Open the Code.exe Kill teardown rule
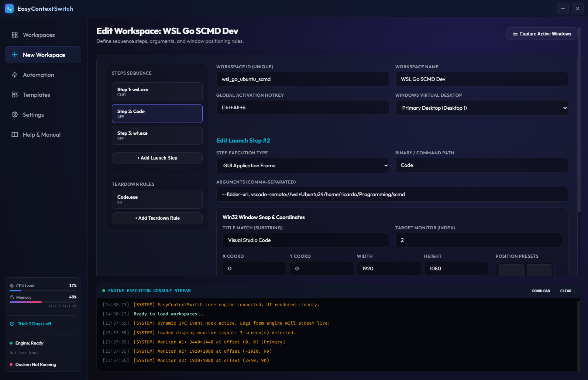 click(157, 199)
